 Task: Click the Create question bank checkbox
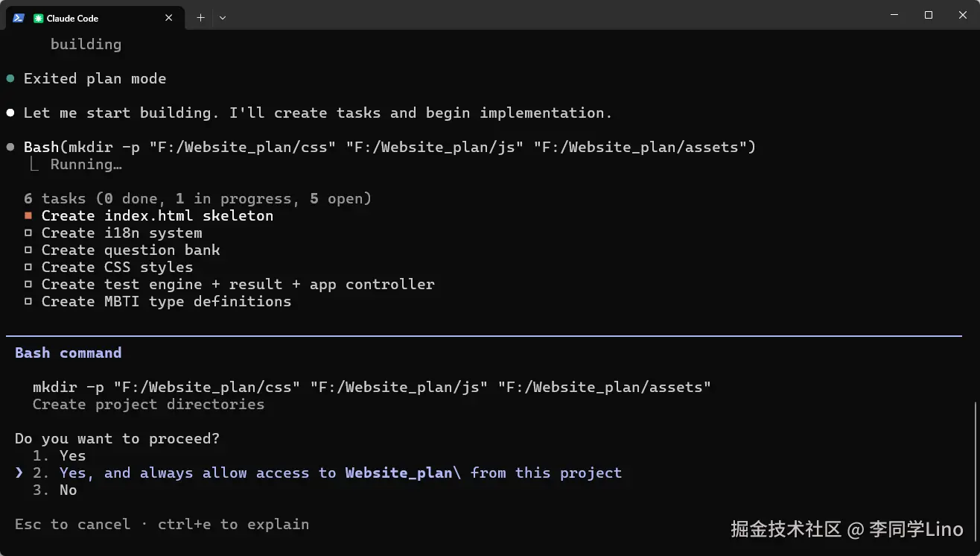click(28, 250)
